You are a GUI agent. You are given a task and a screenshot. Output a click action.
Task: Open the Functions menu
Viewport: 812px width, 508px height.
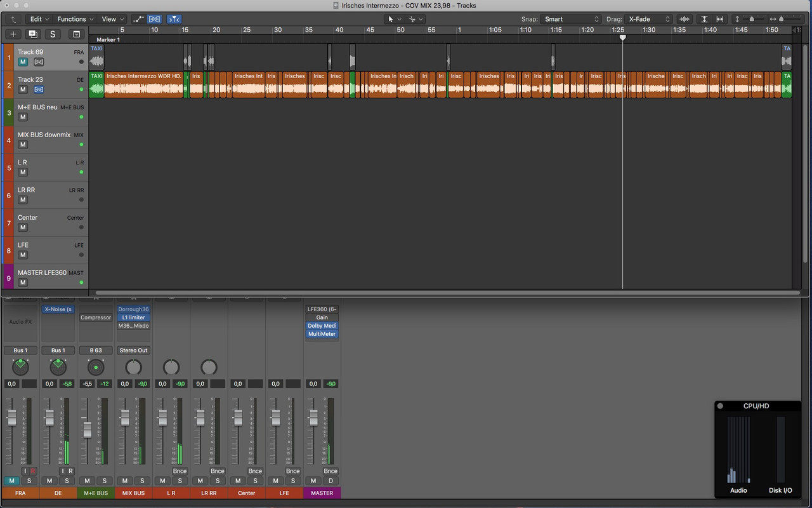(x=75, y=19)
